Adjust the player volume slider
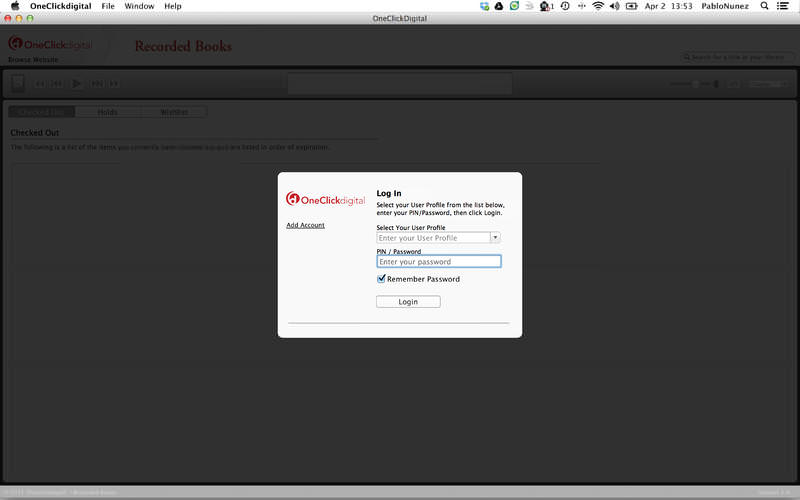 [695, 84]
